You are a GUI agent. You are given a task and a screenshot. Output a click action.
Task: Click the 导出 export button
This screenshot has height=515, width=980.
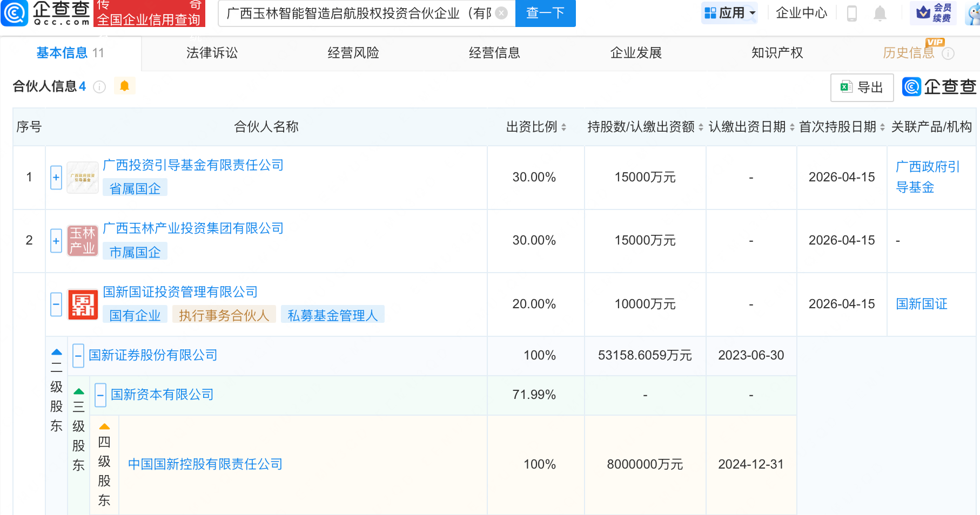click(x=862, y=87)
